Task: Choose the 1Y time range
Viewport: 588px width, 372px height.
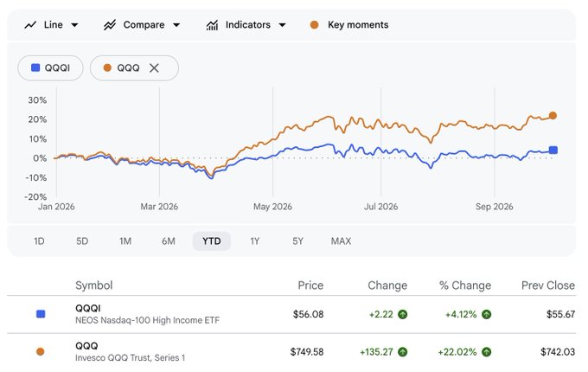Action: [255, 241]
